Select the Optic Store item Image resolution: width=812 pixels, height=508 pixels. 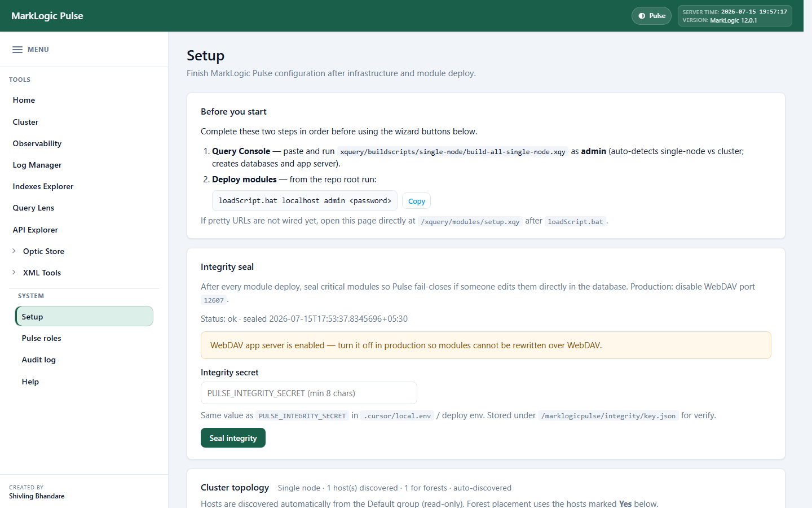tap(43, 251)
